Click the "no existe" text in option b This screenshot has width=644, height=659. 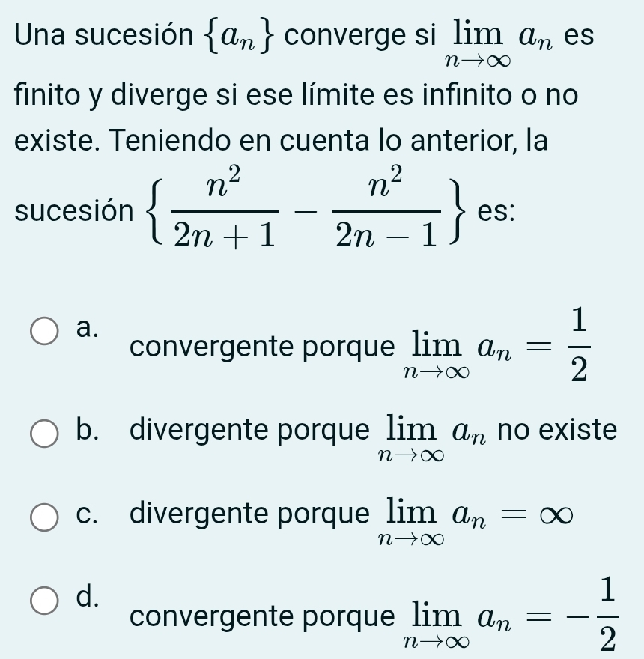pos(557,431)
